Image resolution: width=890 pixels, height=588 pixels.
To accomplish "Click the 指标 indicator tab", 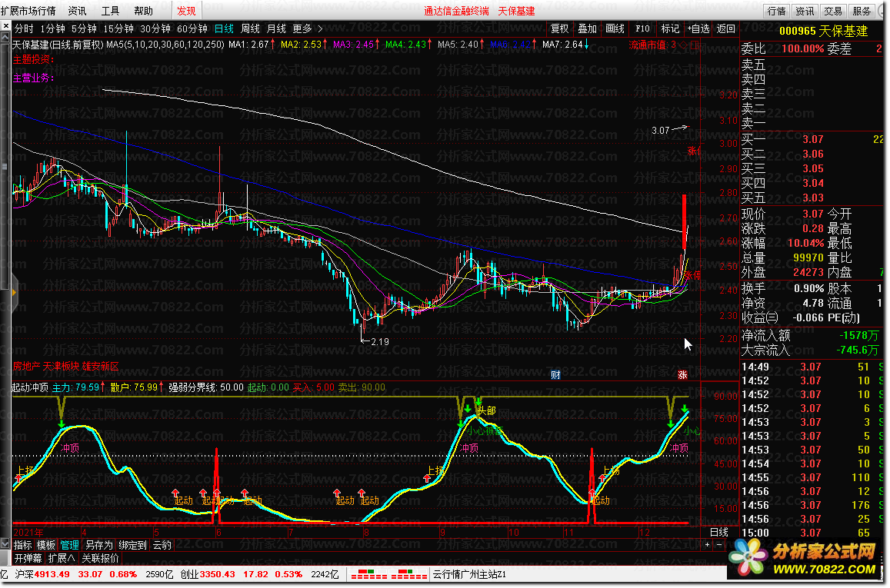I will (23, 545).
